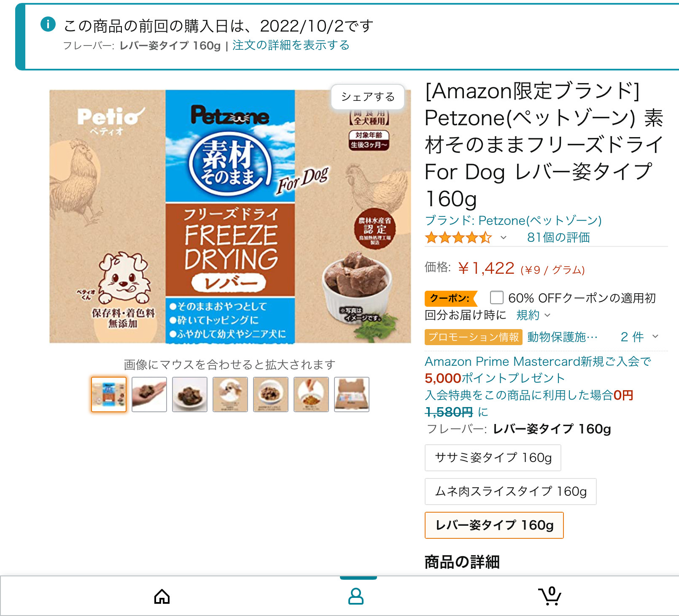Click the main product package image
The height and width of the screenshot is (616, 679).
click(230, 216)
